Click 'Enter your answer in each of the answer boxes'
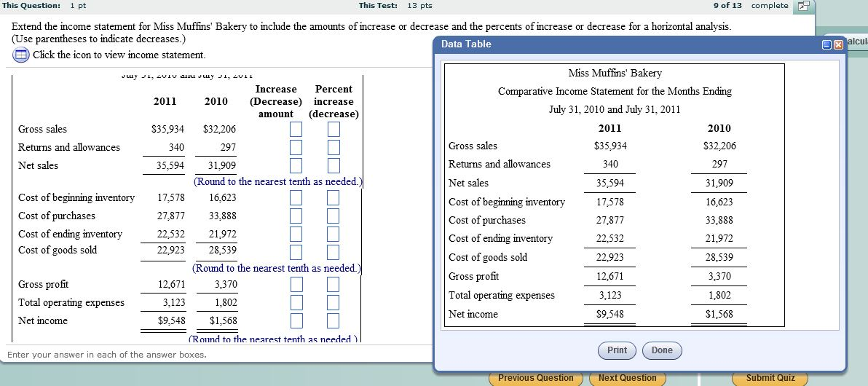This screenshot has width=868, height=386. (107, 355)
